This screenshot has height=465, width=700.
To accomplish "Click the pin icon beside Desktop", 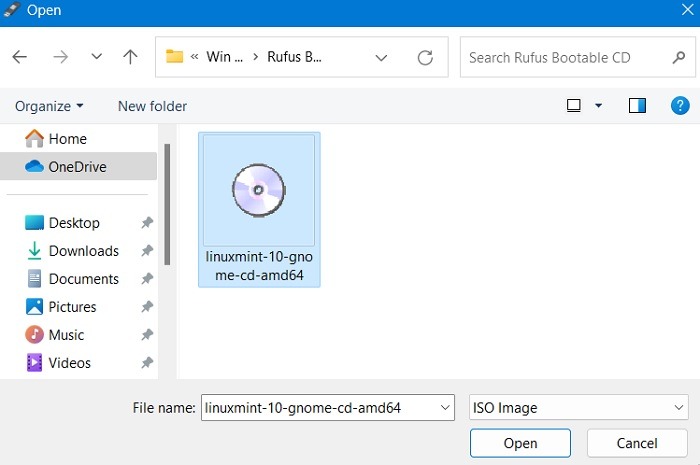I will [x=147, y=223].
